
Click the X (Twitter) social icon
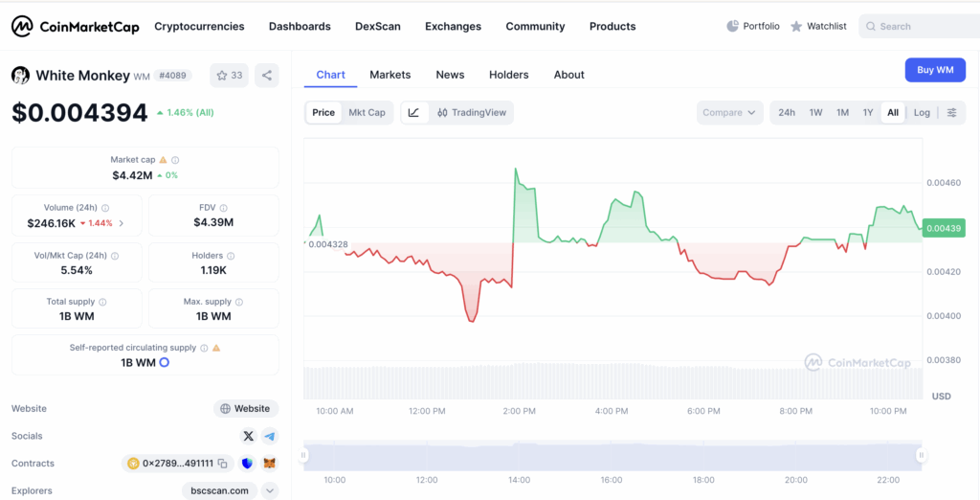[x=249, y=436]
